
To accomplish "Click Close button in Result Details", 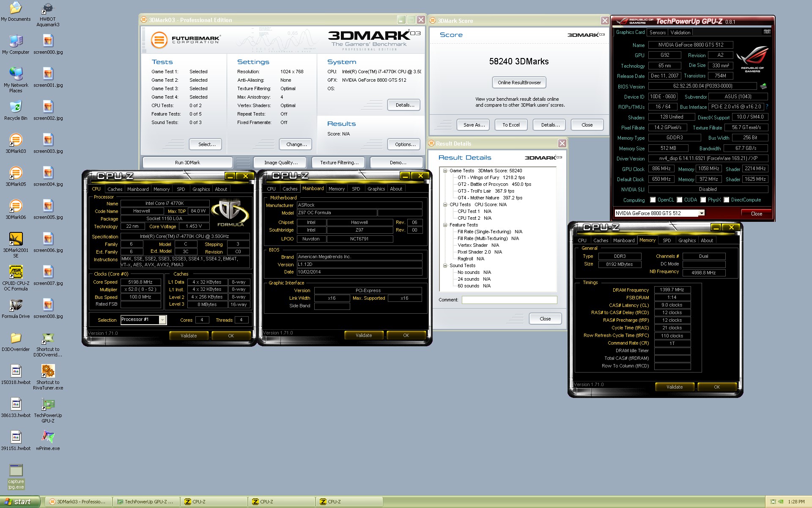I will 545,319.
